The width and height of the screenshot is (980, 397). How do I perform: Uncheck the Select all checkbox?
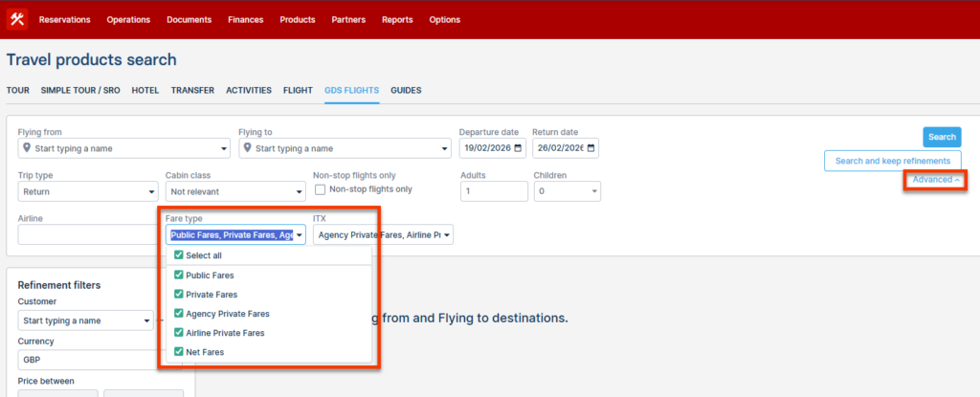(179, 255)
